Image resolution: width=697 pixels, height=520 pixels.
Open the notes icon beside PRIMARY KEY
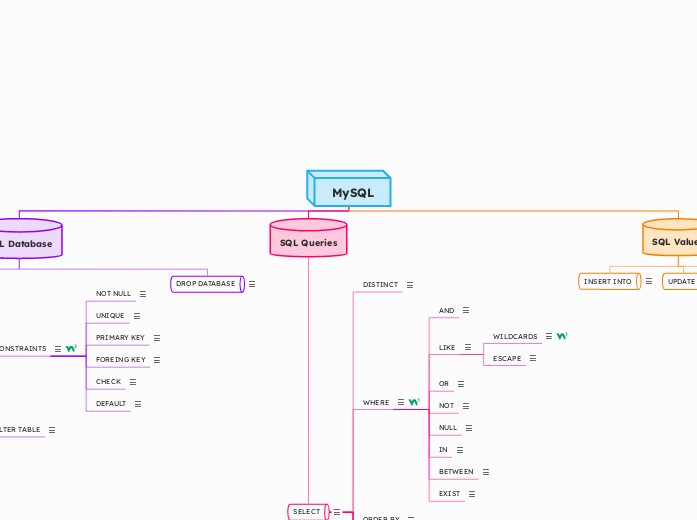pyautogui.click(x=157, y=338)
